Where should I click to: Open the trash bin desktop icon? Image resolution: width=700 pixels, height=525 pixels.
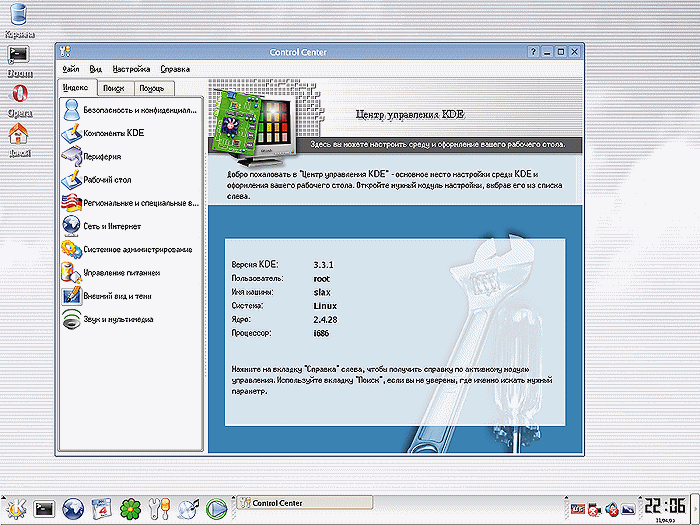[19, 13]
